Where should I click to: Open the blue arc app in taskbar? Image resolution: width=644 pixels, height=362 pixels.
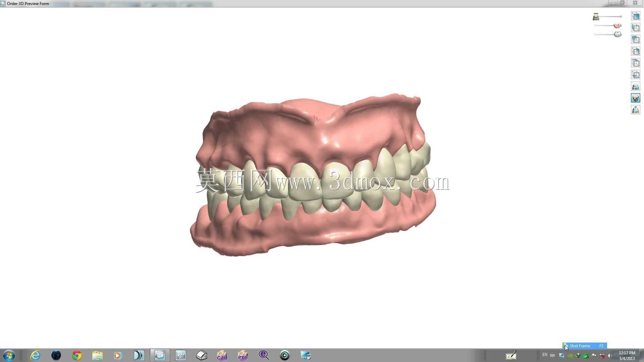[x=139, y=355]
